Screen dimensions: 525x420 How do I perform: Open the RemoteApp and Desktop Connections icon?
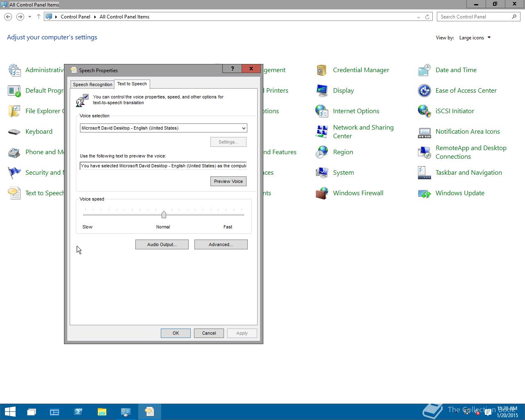tap(425, 152)
